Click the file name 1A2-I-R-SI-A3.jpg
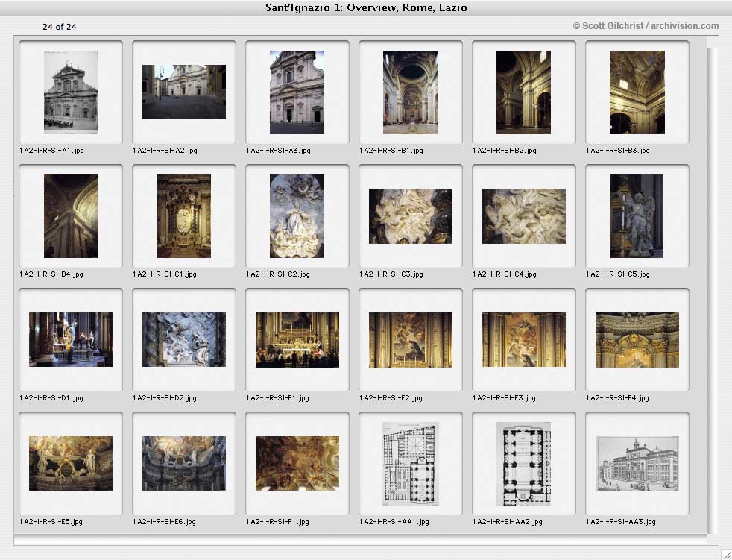 278,151
